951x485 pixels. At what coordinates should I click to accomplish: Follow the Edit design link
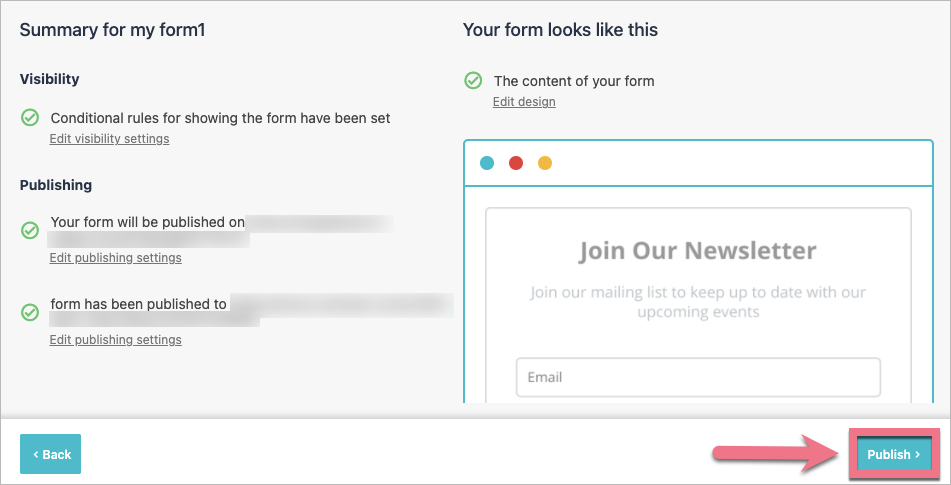pos(524,102)
